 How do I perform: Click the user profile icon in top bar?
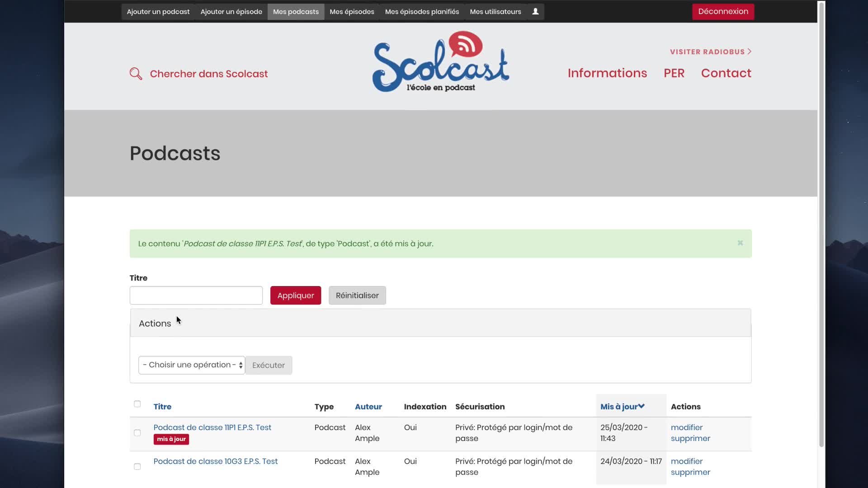coord(535,12)
